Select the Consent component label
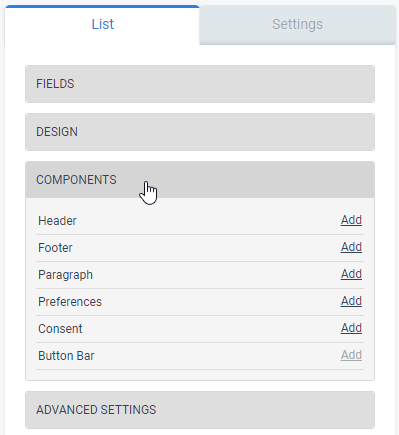The width and height of the screenshot is (399, 435). (60, 329)
